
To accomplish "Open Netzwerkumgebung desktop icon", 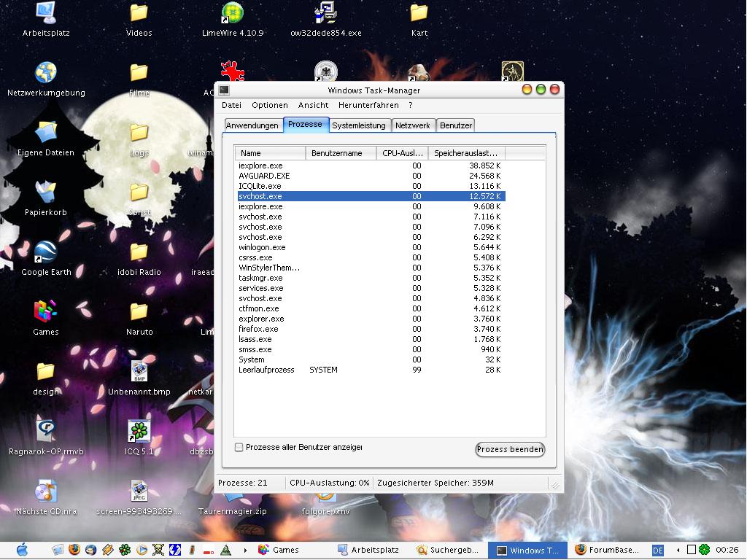I will [46, 79].
